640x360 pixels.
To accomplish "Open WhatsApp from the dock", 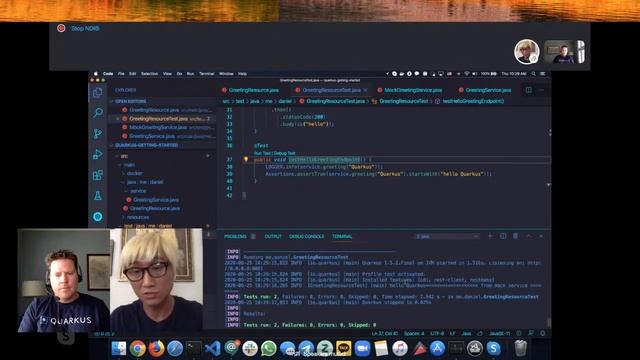I will pyautogui.click(x=269, y=348).
